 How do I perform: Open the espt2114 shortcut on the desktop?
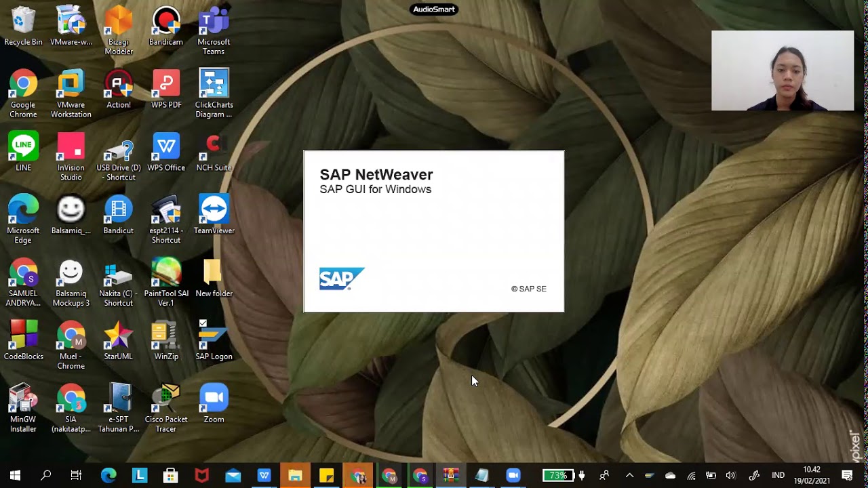tap(166, 220)
